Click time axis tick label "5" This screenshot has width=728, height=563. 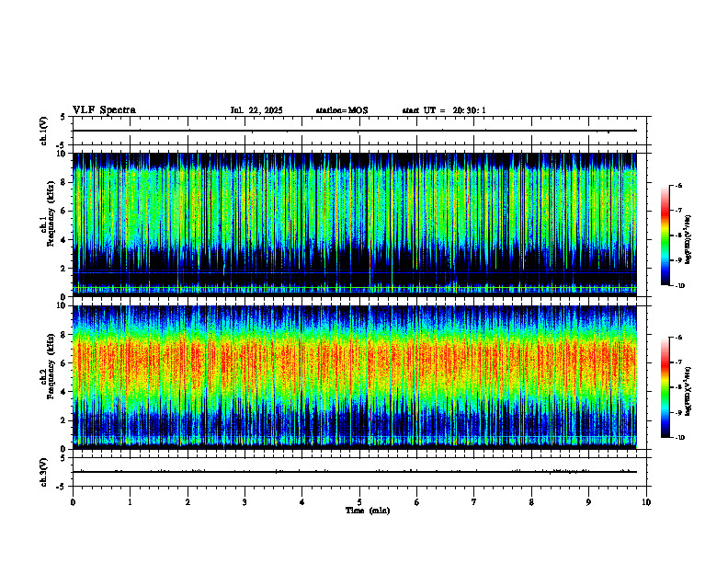point(359,502)
